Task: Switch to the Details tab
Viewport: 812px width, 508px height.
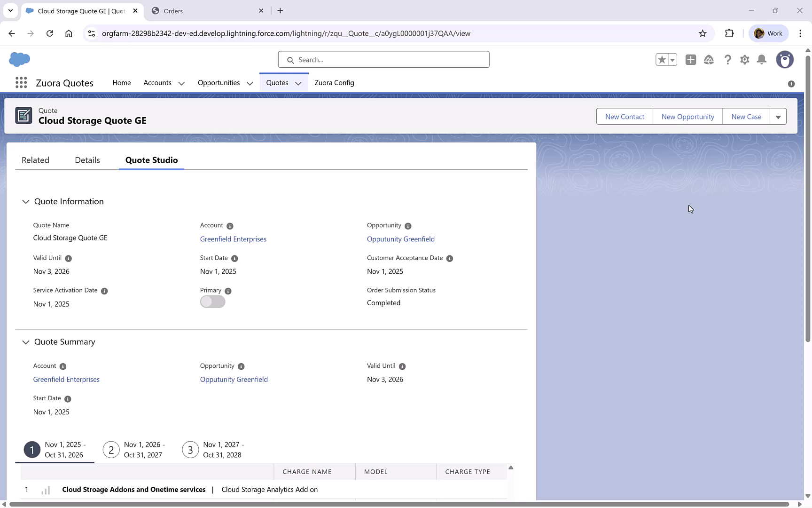Action: (87, 160)
